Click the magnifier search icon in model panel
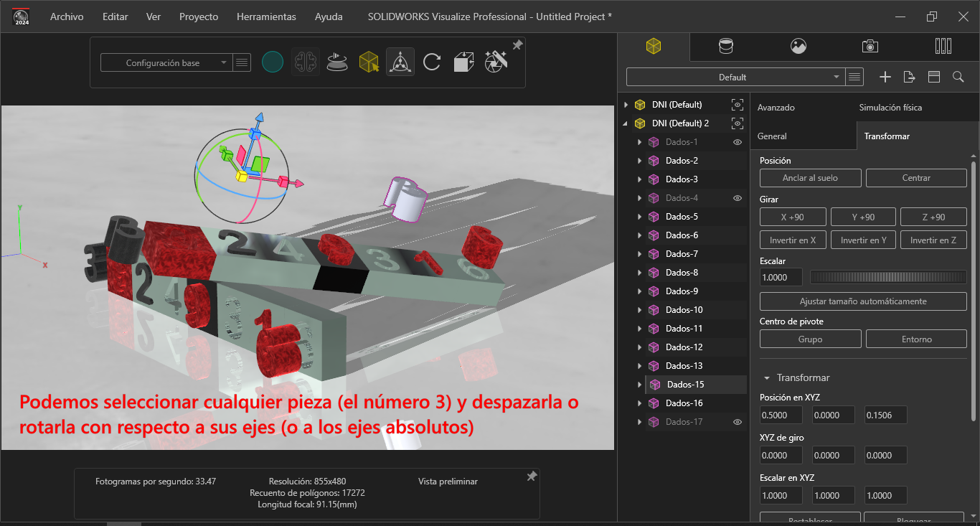This screenshot has height=526, width=980. tap(958, 77)
